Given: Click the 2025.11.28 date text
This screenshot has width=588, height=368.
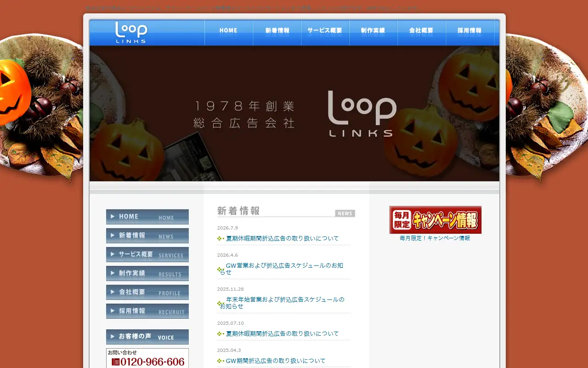Looking at the screenshot, I should point(231,289).
